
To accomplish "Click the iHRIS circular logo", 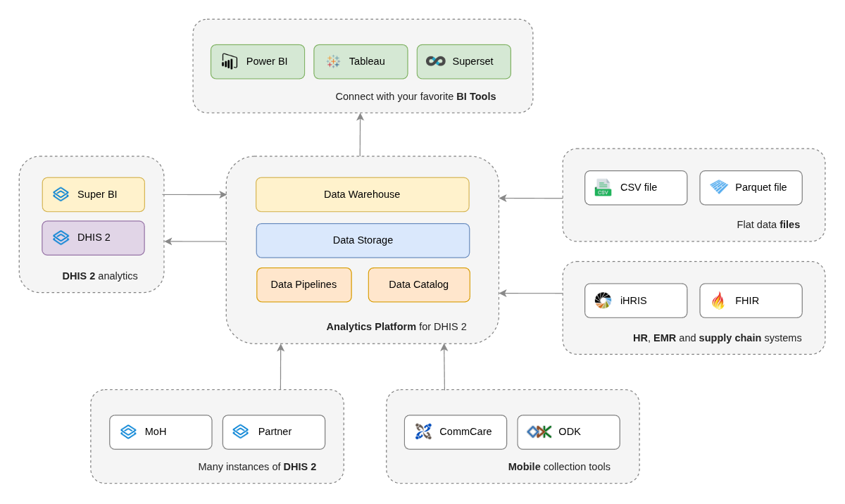I will 603,301.
